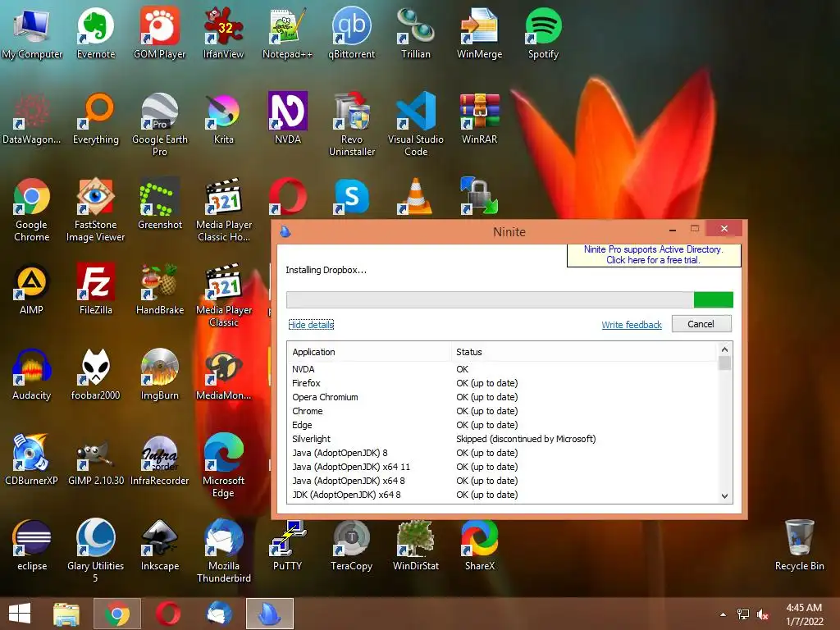Viewport: 840px width, 630px height.
Task: Select JDK (AdoptOpenJDK) x64 8 row
Action: [x=503, y=495]
